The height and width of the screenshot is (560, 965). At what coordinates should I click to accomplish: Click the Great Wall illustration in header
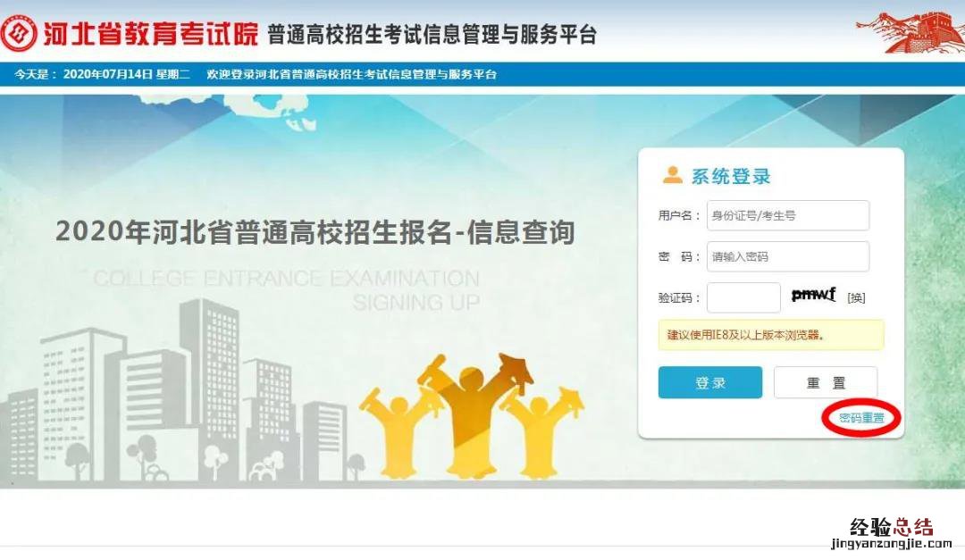(910, 33)
